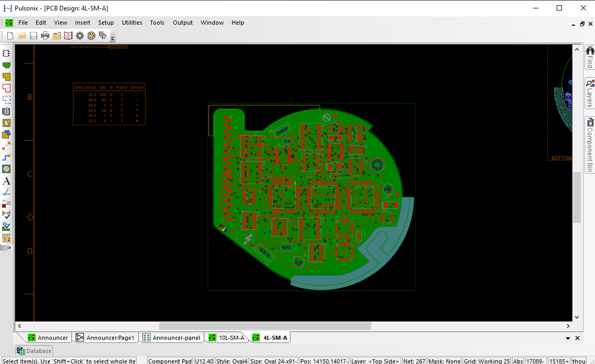Click the green Pulsonix PCB icon beside File menu

coord(9,23)
